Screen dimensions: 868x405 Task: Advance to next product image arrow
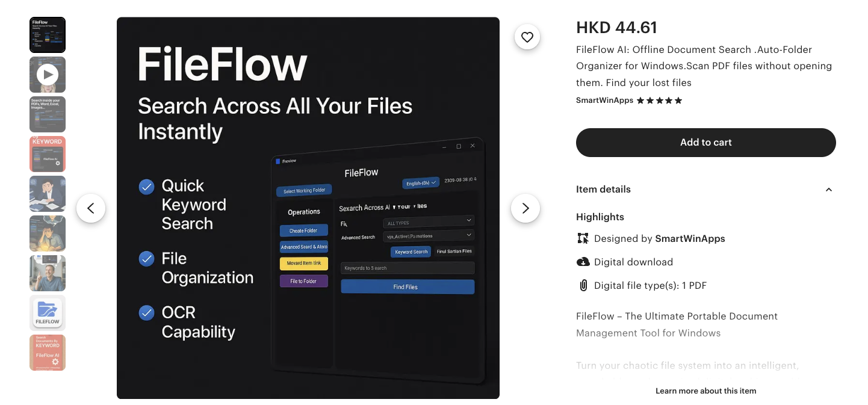525,208
